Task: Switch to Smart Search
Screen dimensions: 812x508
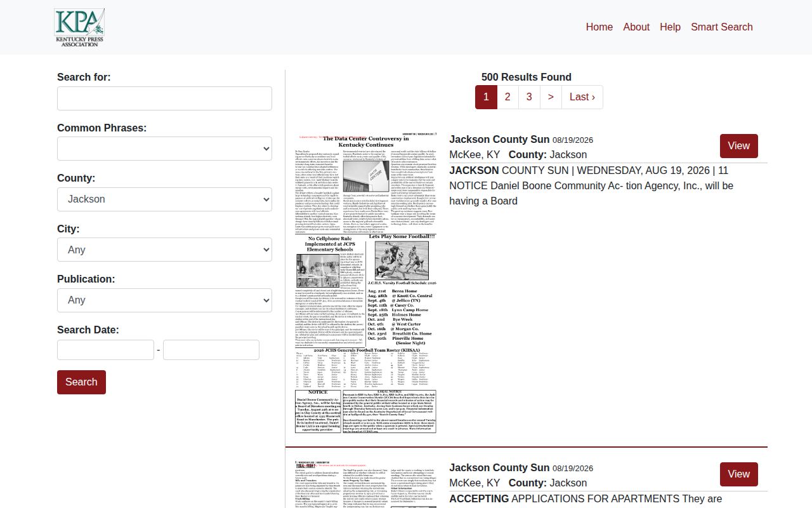Action: coord(722,27)
